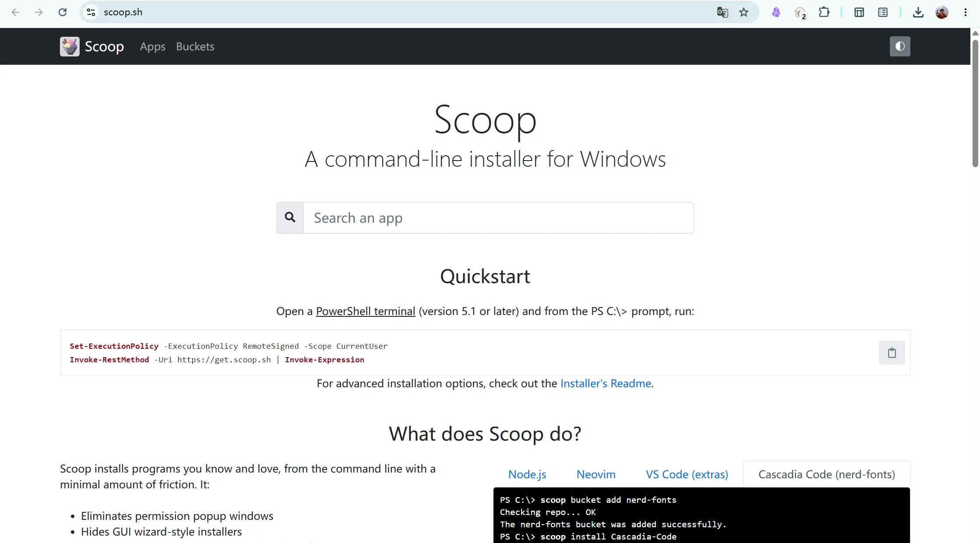Image resolution: width=980 pixels, height=543 pixels.
Task: Copy the install commands to clipboard
Action: coord(892,353)
